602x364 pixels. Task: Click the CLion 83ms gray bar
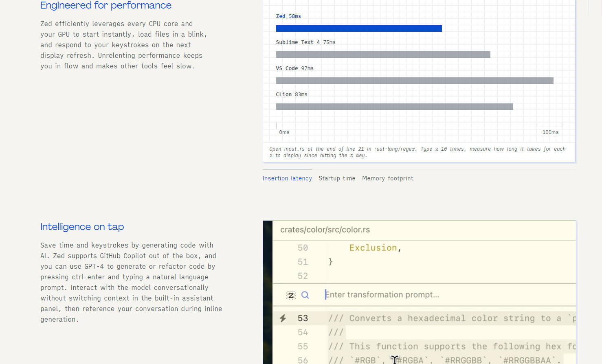click(x=395, y=107)
